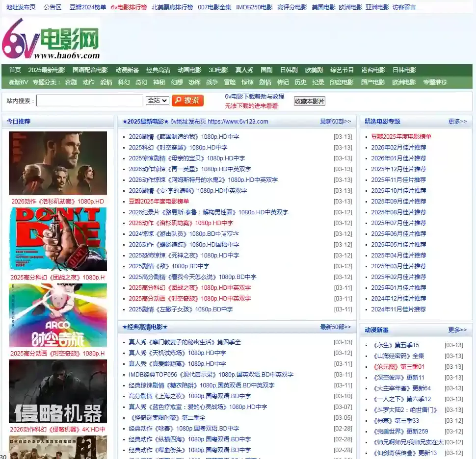Open the 全站 search scope dropdown
This screenshot has width=476, height=459.
coord(158,101)
